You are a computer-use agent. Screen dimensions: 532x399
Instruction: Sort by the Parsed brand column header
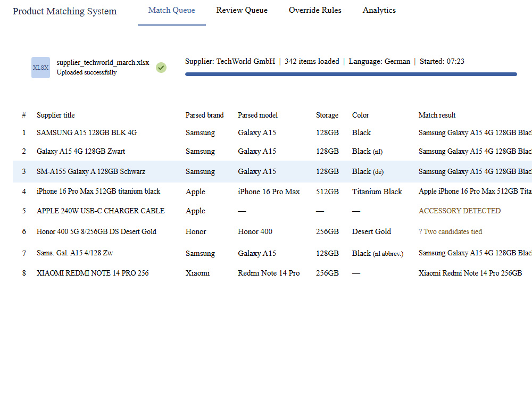[x=205, y=115]
